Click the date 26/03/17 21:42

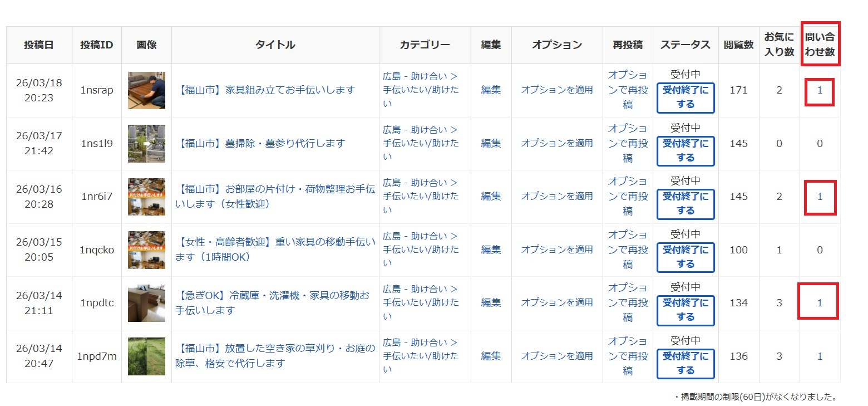point(39,143)
